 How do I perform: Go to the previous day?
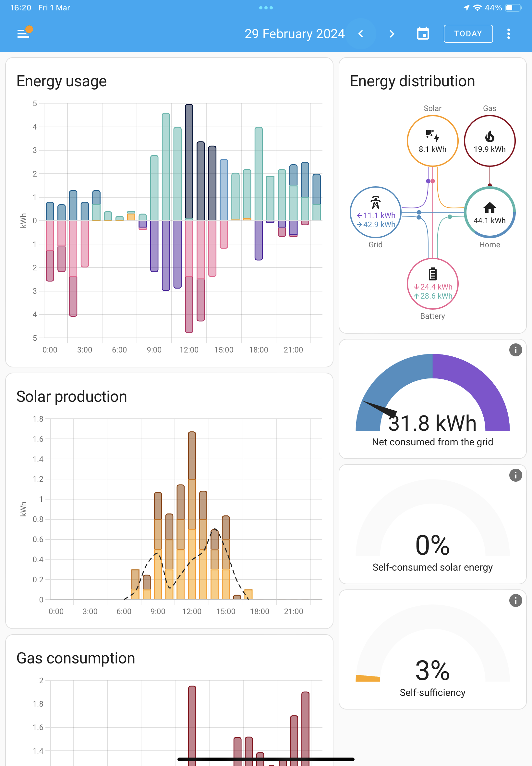tap(361, 34)
